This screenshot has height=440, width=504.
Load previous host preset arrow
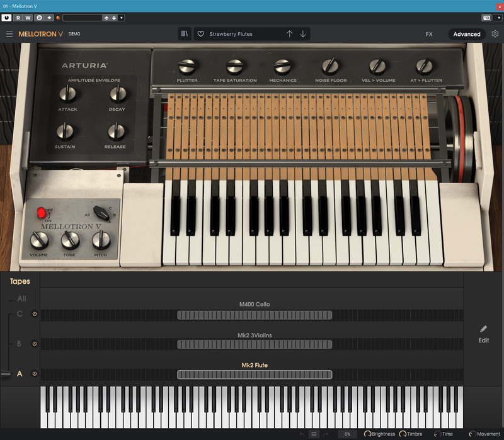click(x=106, y=18)
